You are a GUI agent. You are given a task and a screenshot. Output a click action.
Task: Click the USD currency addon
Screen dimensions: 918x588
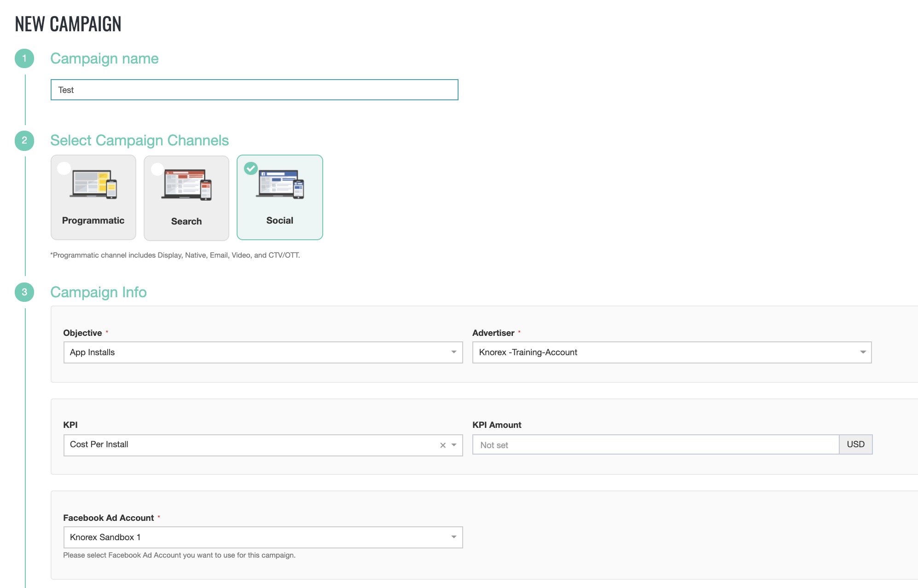(x=855, y=444)
